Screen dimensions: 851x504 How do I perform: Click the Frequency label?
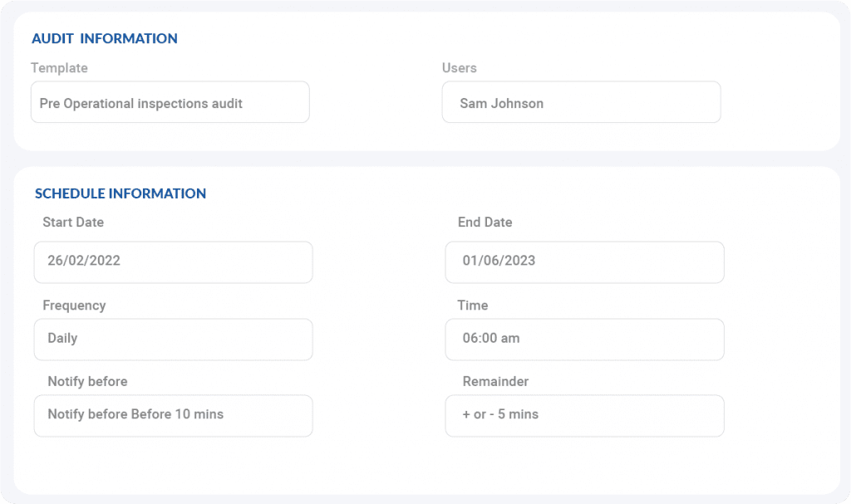coord(74,306)
